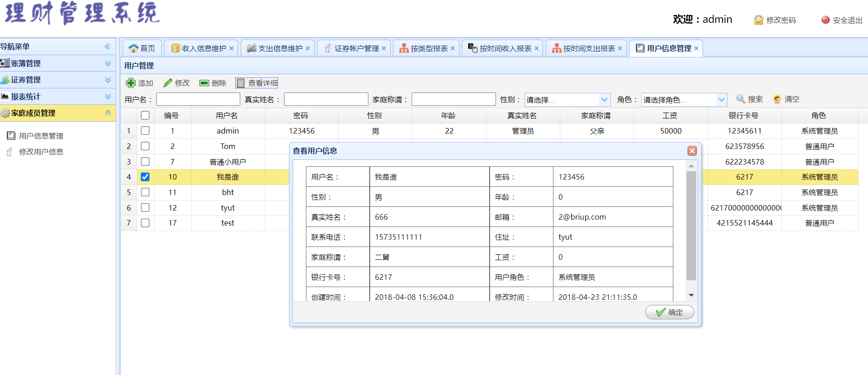Click the chart icon on 按时间支出报表 tab

557,48
